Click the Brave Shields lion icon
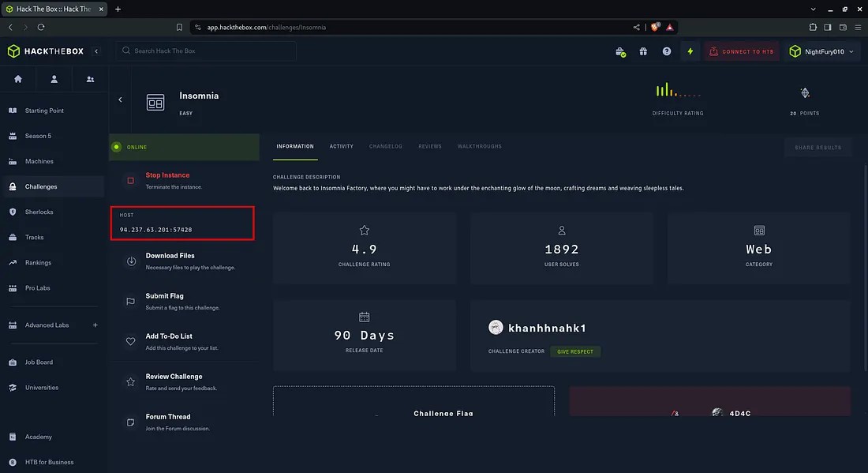The height and width of the screenshot is (473, 868). click(x=655, y=27)
